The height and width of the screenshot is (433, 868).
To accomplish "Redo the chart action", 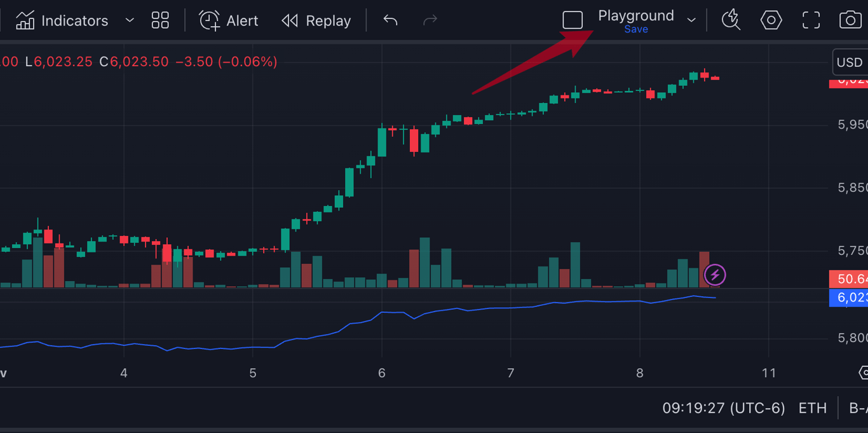I will 430,21.
